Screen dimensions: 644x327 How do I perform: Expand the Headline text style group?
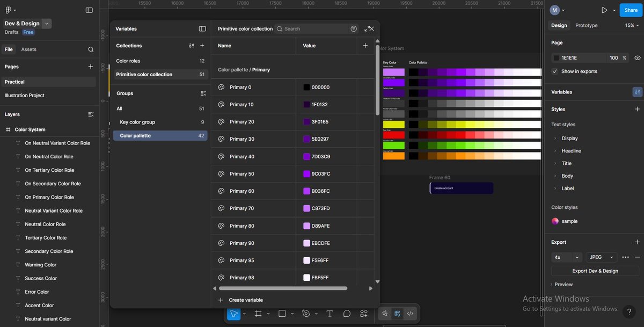pos(555,151)
